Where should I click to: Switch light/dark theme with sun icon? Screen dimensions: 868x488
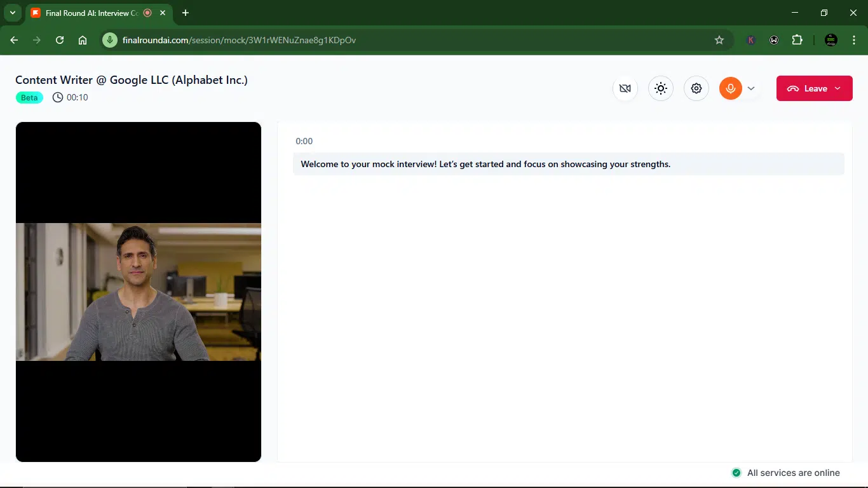click(661, 88)
